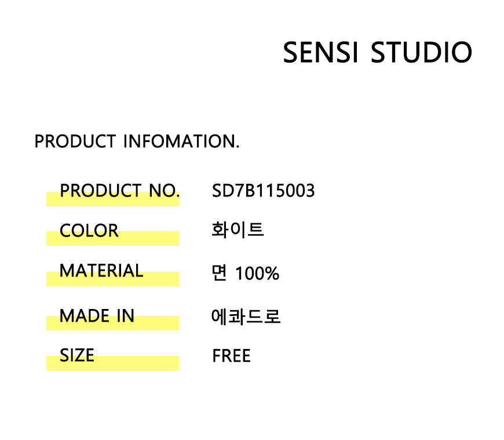Click yellow highlight bar right of MADE IN

158,323
